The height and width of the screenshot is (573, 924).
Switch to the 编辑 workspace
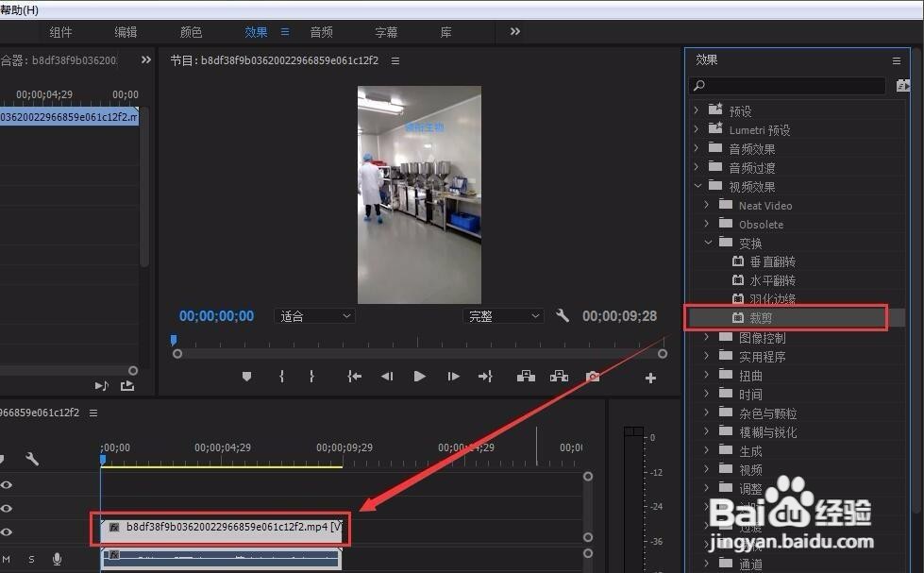[x=126, y=32]
